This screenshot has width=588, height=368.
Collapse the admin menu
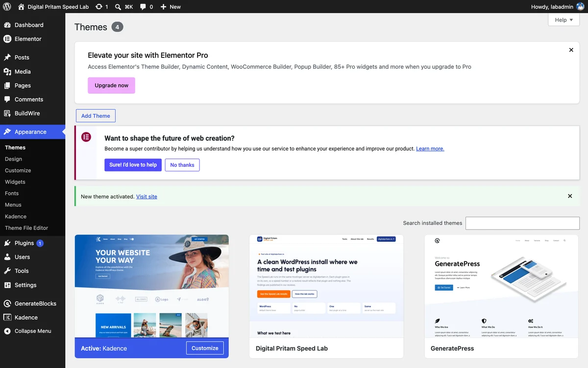[x=32, y=331]
